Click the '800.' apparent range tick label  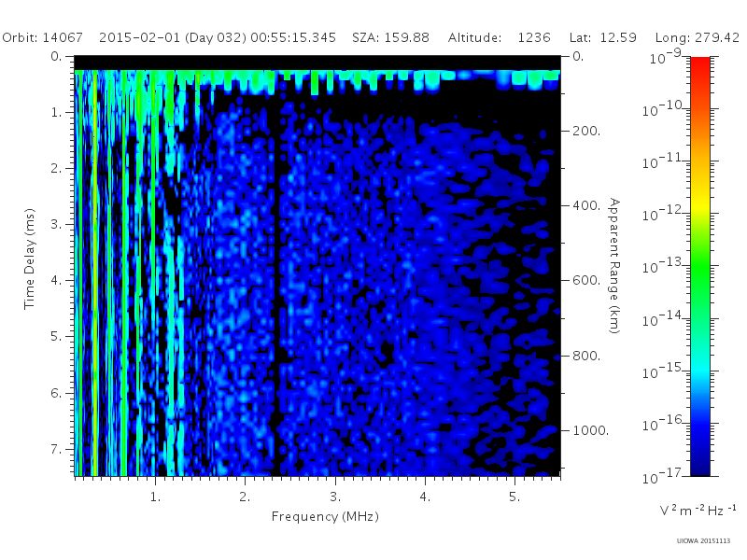(586, 356)
